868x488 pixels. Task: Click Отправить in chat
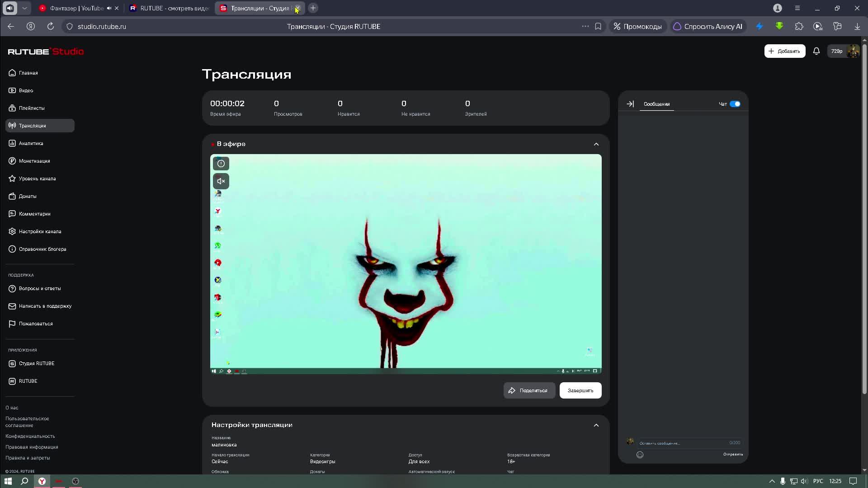click(732, 454)
